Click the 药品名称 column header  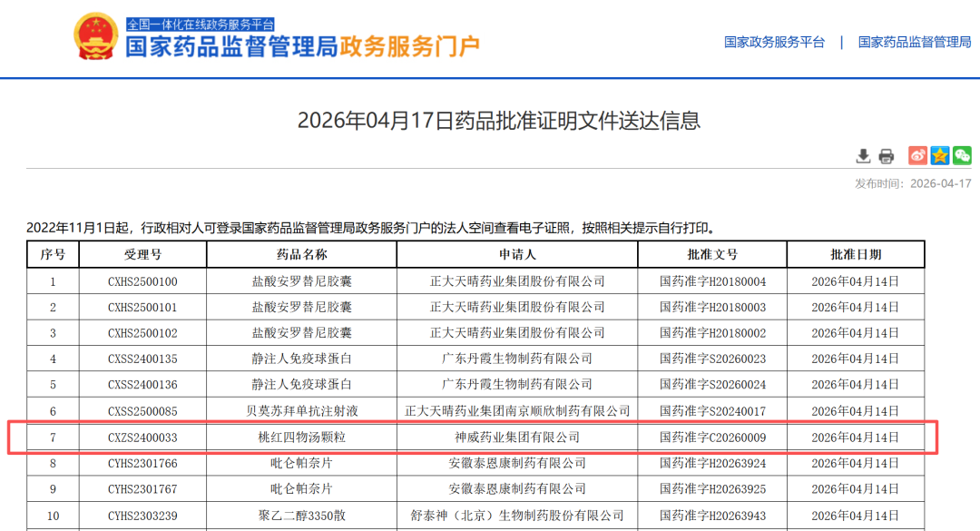coord(301,254)
